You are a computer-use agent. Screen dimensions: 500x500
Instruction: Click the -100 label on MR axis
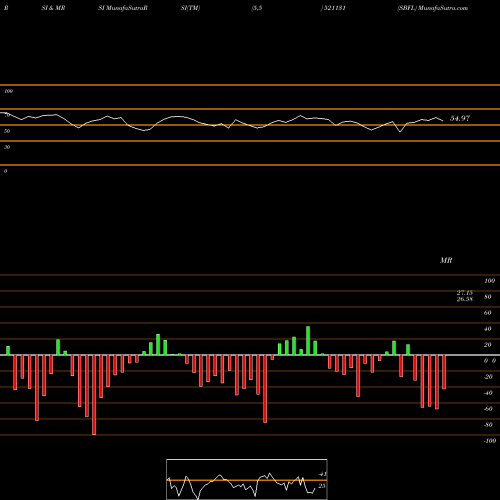[x=490, y=440]
